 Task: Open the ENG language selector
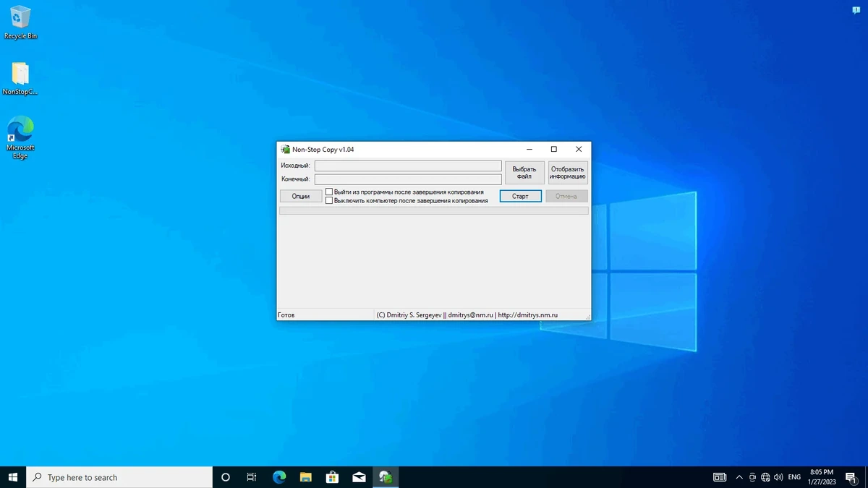pos(794,477)
